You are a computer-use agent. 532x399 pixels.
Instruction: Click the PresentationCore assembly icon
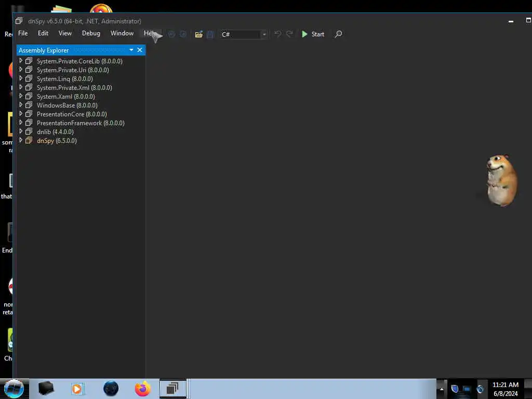point(29,114)
